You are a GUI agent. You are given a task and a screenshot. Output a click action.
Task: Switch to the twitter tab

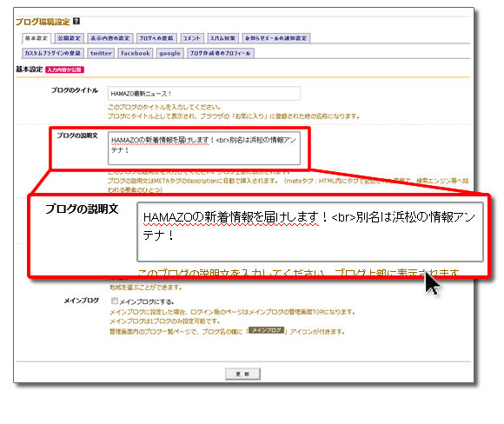[101, 53]
